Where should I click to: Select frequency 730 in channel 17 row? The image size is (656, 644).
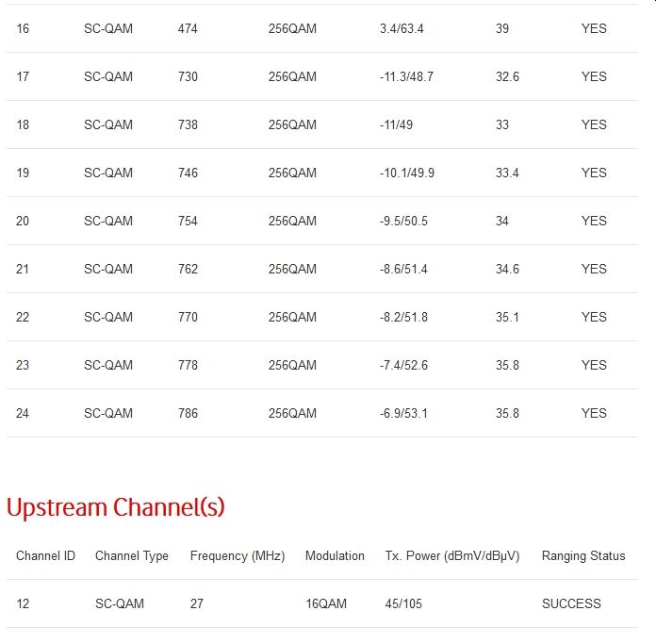point(188,76)
